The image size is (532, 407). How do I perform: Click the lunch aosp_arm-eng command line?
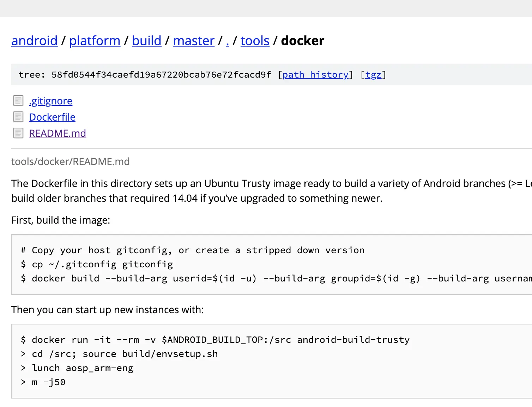[77, 368]
